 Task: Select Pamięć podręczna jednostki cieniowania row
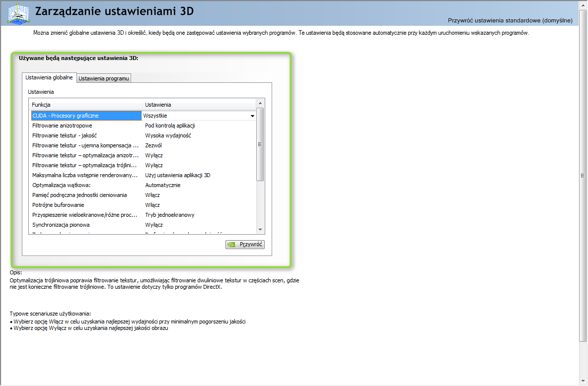click(143, 195)
